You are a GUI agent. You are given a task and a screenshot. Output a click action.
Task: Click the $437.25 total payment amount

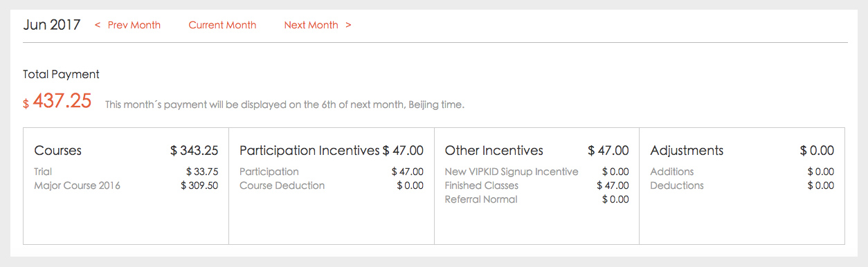point(57,101)
